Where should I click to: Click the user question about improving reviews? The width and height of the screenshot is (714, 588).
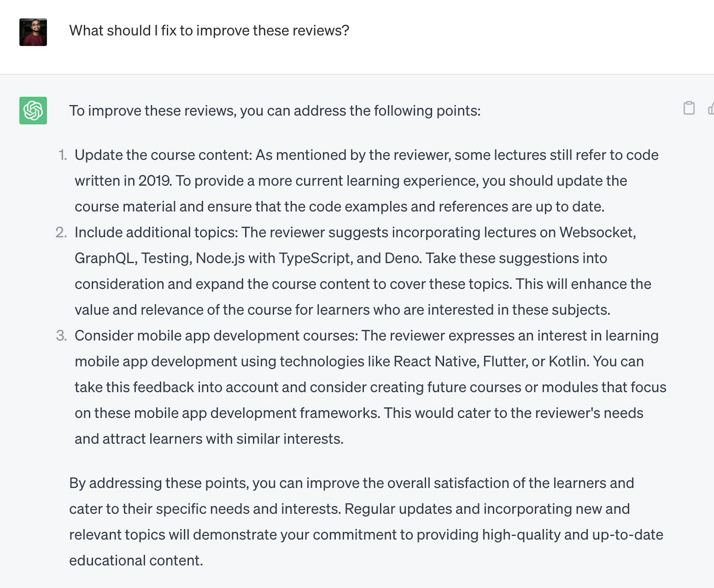coord(209,31)
